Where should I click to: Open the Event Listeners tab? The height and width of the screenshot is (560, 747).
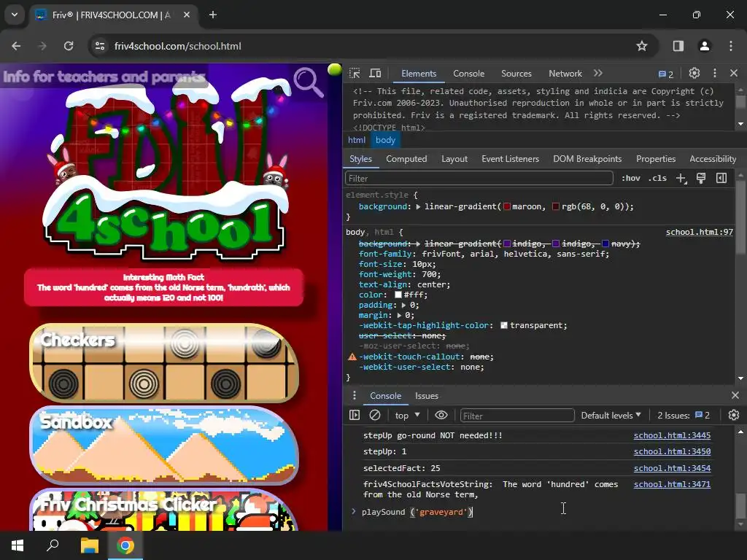[x=510, y=159]
